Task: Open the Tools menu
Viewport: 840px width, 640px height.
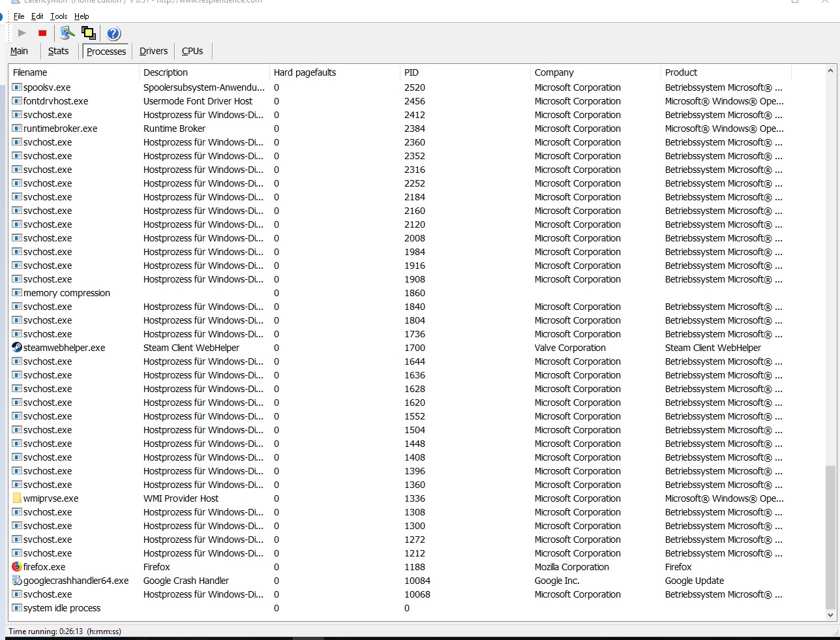Action: (x=59, y=16)
